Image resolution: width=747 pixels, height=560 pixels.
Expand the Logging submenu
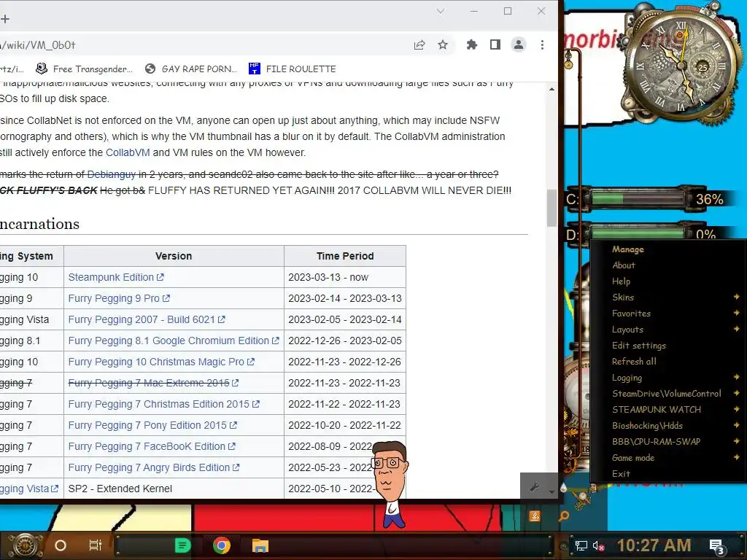pyautogui.click(x=668, y=378)
